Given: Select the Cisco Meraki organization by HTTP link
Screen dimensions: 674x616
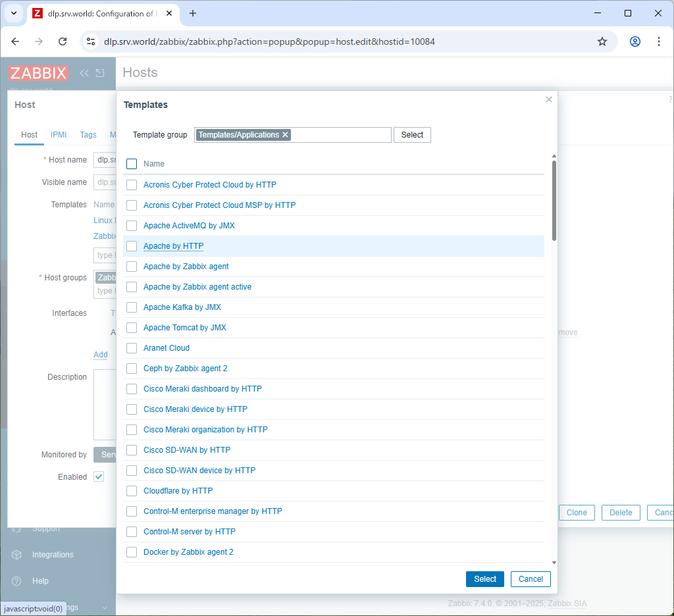Looking at the screenshot, I should (x=205, y=430).
